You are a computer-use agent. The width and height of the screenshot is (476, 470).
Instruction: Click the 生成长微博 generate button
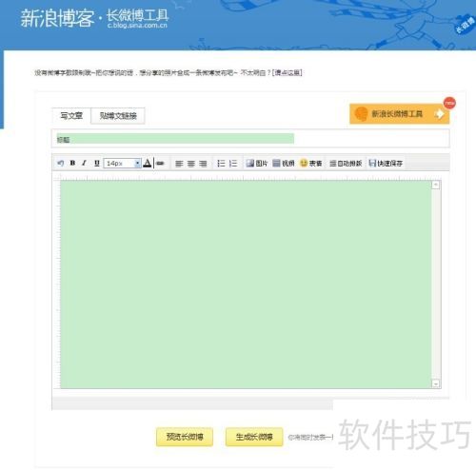[254, 437]
